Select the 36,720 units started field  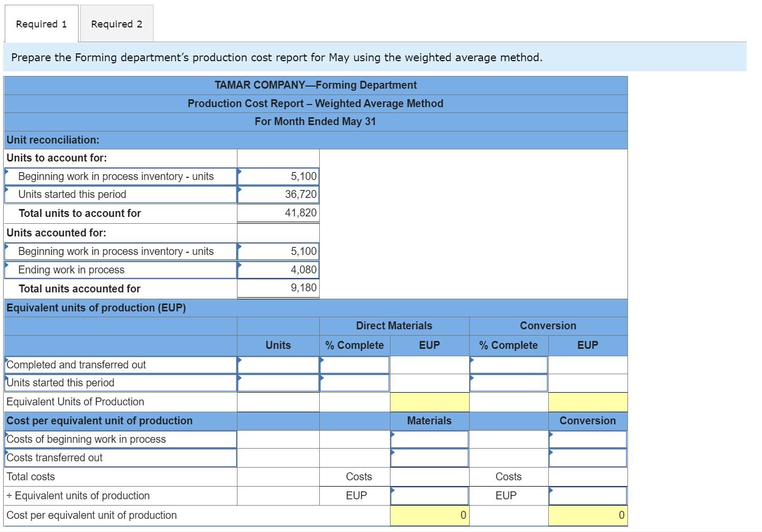(x=278, y=194)
